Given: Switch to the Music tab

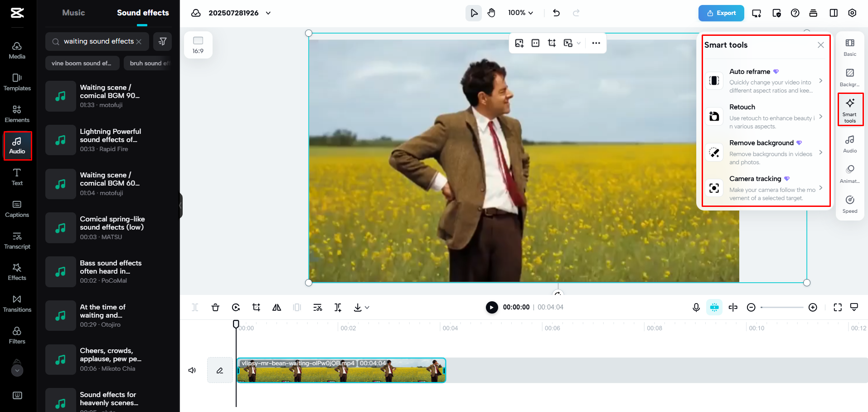Looking at the screenshot, I should [73, 13].
